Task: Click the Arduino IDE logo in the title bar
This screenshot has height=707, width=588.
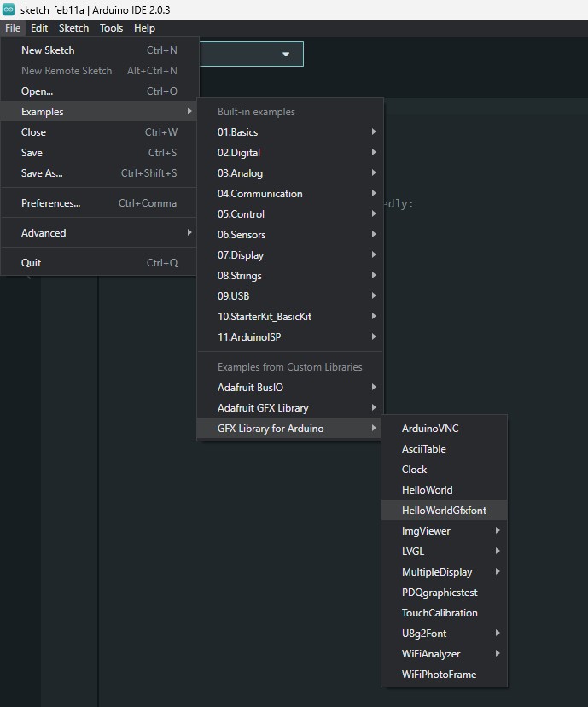Action: pos(9,9)
